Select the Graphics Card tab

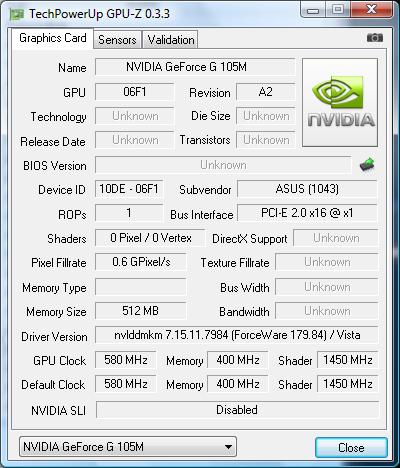click(x=53, y=38)
